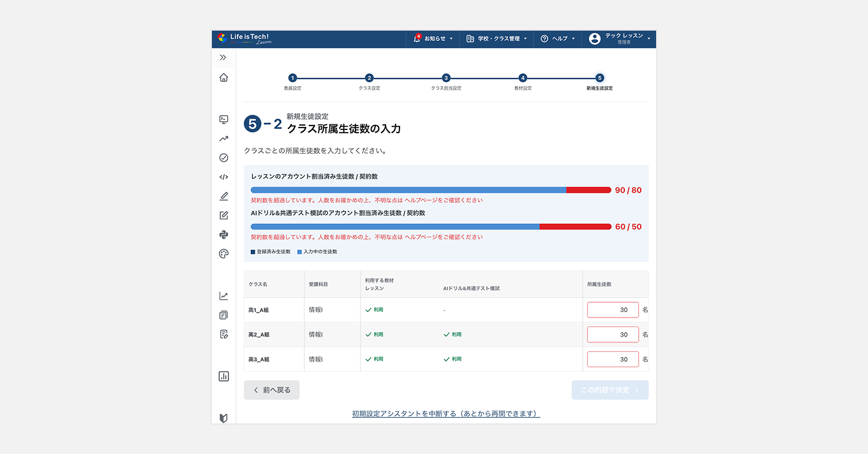The height and width of the screenshot is (454, 868).
Task: Click the question mark help icon
Action: [544, 39]
